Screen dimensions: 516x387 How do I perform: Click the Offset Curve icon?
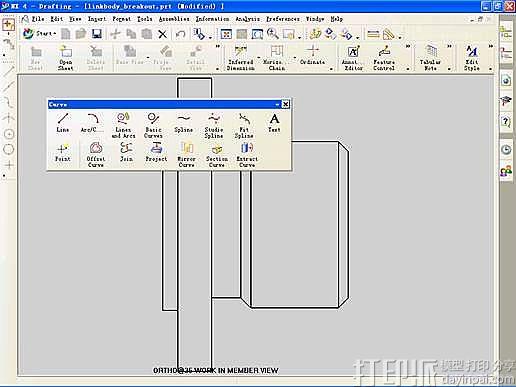(96, 154)
